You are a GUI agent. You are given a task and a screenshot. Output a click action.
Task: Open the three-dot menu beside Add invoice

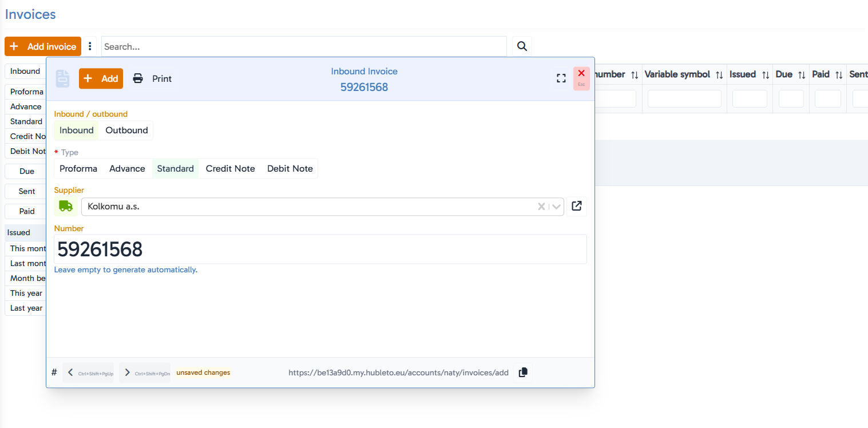90,46
